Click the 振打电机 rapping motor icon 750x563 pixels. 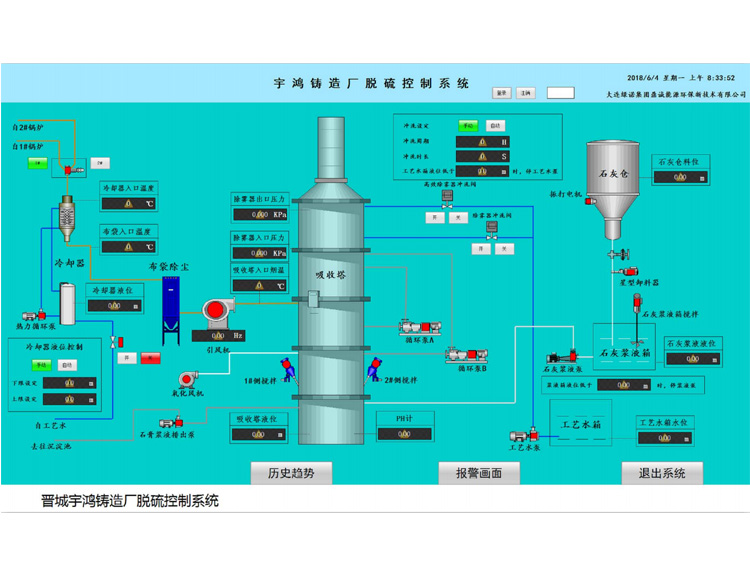pyautogui.click(x=590, y=200)
